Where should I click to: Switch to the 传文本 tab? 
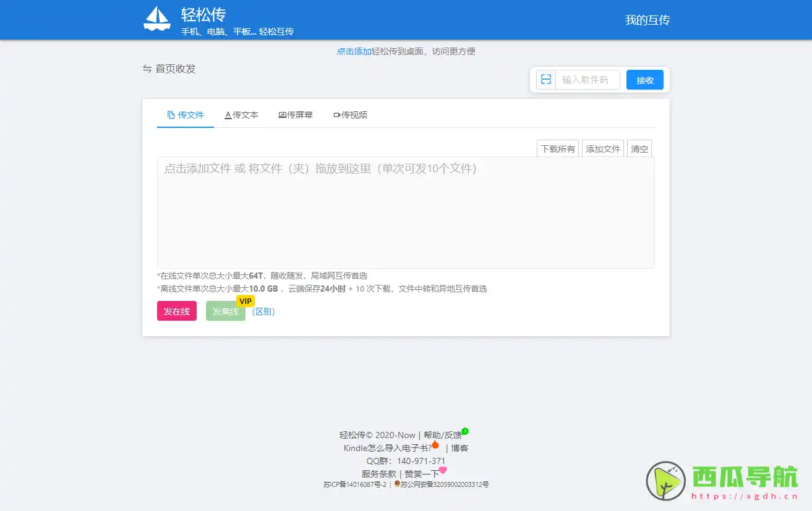coord(241,114)
